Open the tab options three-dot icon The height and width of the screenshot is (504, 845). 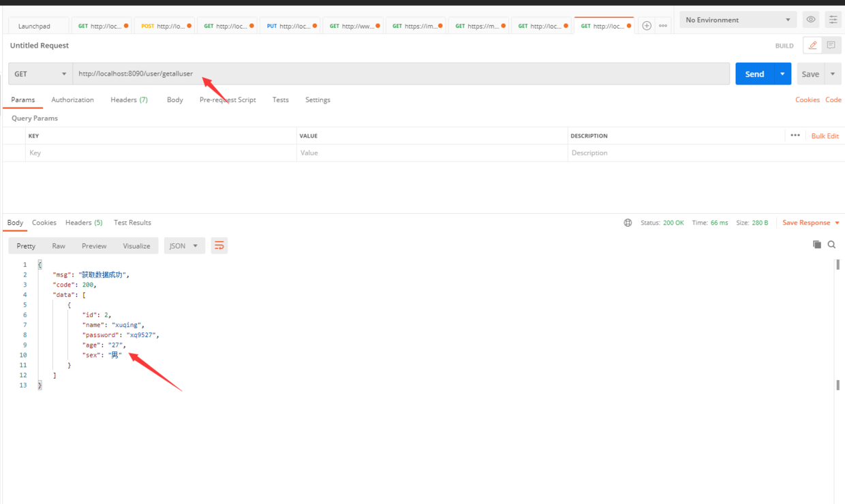[x=663, y=26]
